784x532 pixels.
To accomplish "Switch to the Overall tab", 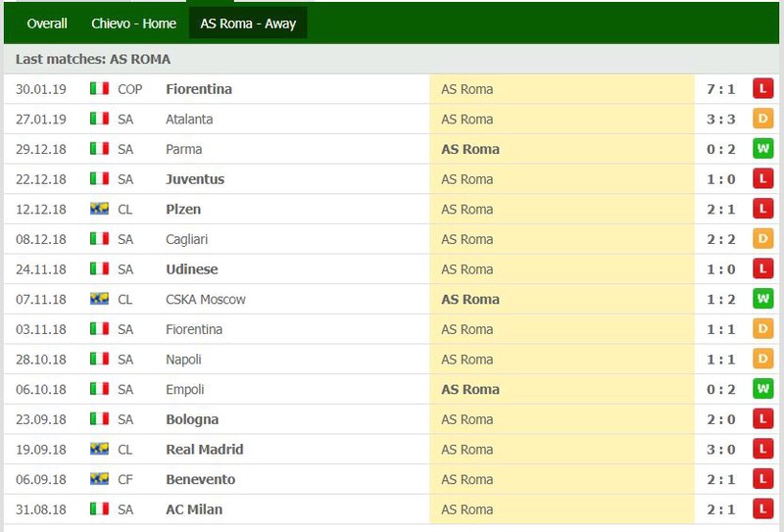I will pyautogui.click(x=47, y=24).
